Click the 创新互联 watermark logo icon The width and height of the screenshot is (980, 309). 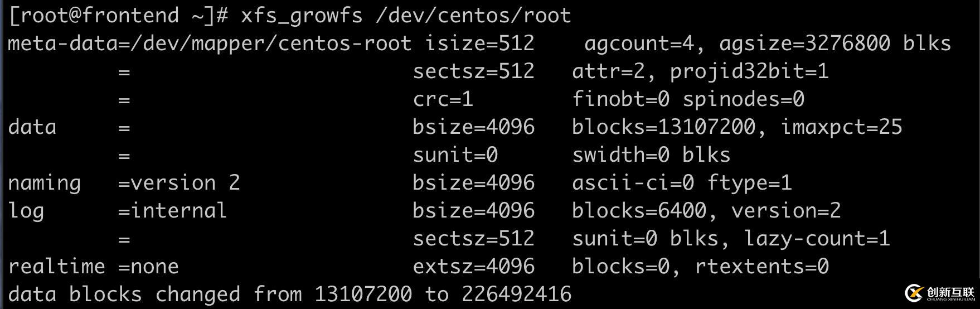click(x=914, y=293)
